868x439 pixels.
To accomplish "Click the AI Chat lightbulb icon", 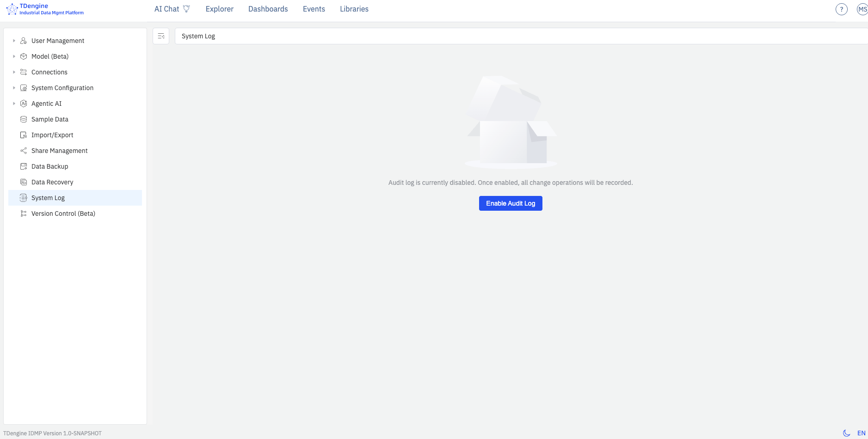I will click(186, 9).
